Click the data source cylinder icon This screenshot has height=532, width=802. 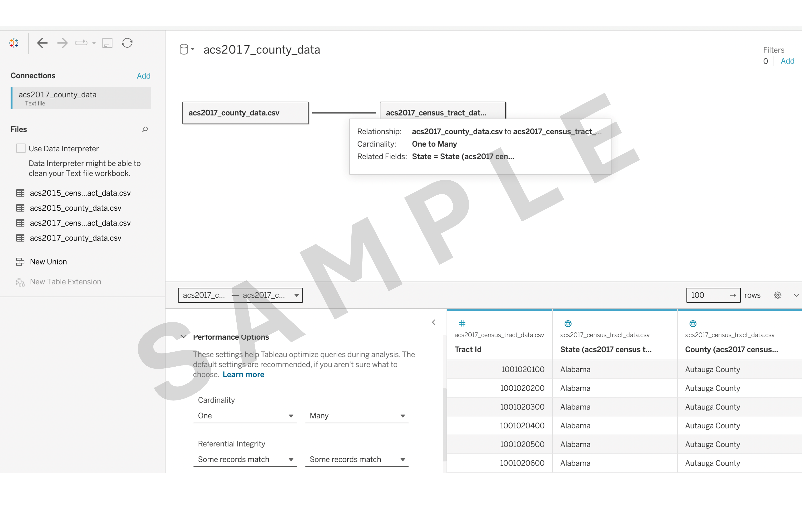tap(184, 50)
